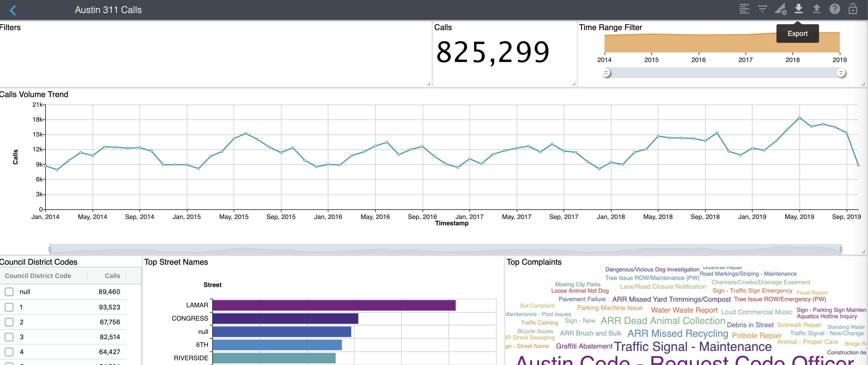Click 'Dangerous/Vicious Dog Investigation' word
This screenshot has height=365, width=868.
click(x=652, y=269)
